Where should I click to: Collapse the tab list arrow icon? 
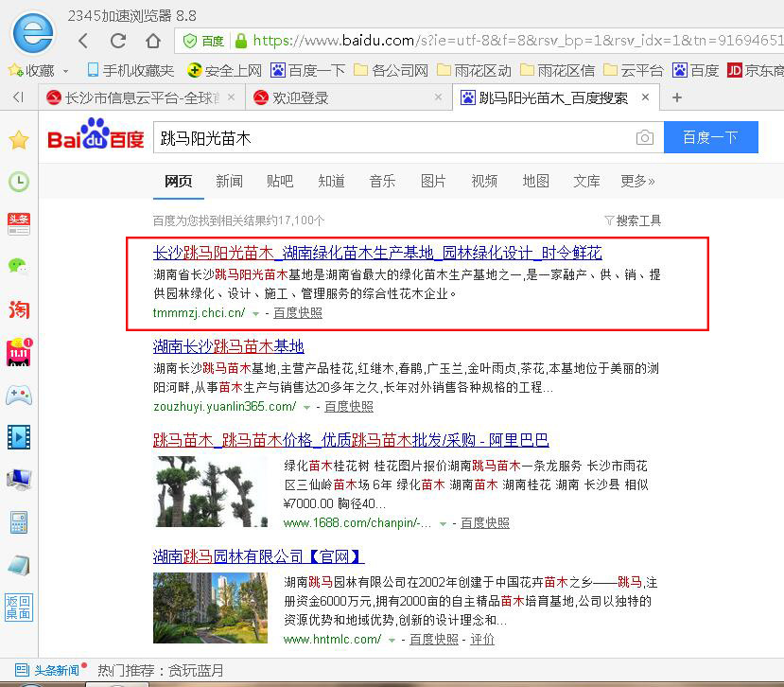pyautogui.click(x=19, y=97)
